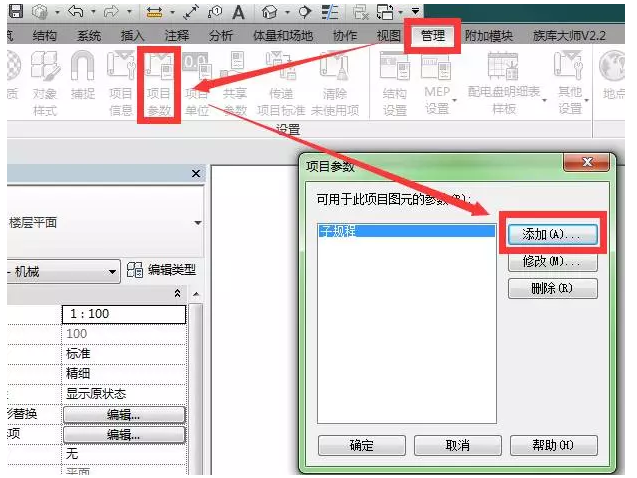Switch to the 族库大师V2.2 ribbon tab
Viewport: 637px width, 478px height.
(569, 36)
